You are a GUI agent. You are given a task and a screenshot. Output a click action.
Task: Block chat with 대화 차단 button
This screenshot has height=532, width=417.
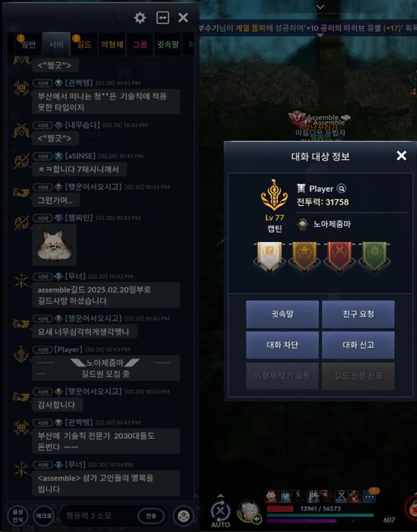pyautogui.click(x=283, y=345)
